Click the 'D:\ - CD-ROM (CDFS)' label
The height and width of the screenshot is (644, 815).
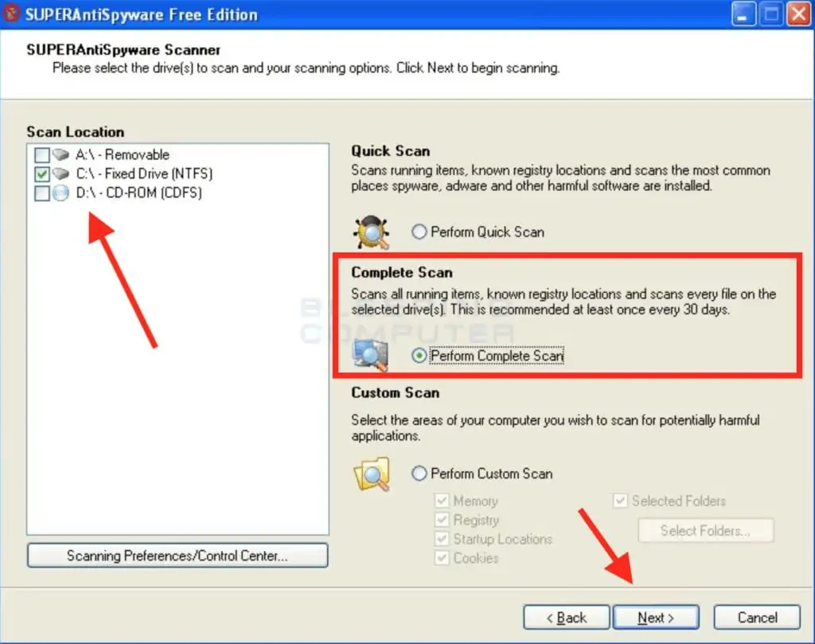coord(138,193)
